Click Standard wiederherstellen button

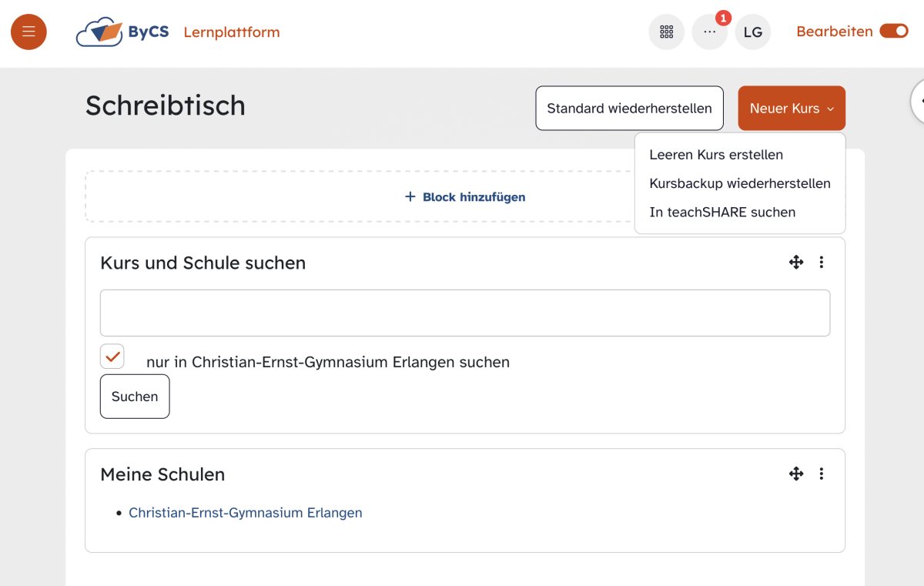629,109
